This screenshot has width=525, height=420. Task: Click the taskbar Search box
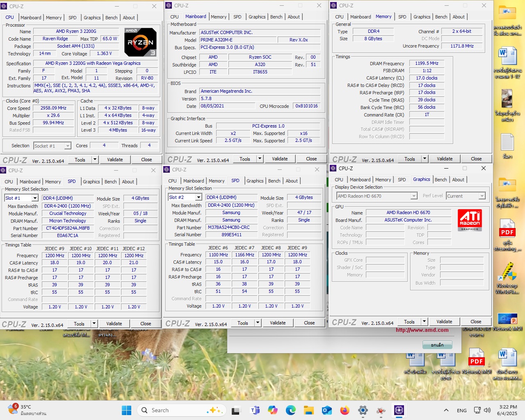(x=182, y=410)
